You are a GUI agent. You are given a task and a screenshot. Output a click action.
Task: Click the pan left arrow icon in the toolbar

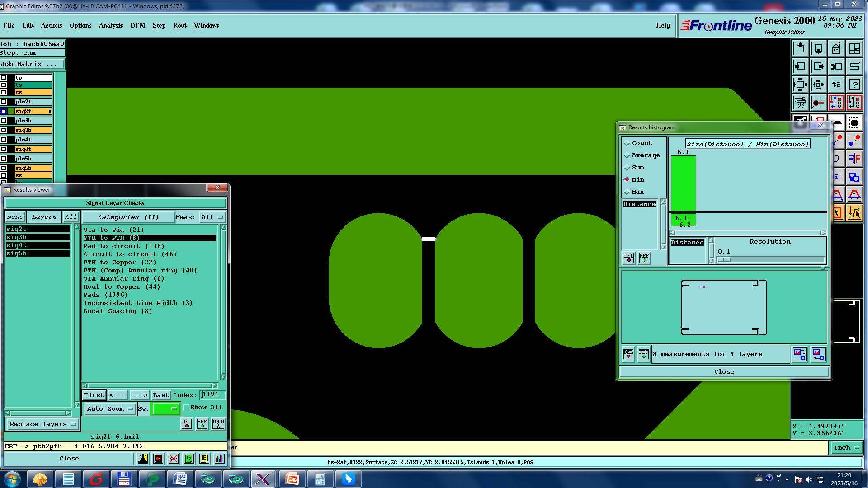point(800,66)
